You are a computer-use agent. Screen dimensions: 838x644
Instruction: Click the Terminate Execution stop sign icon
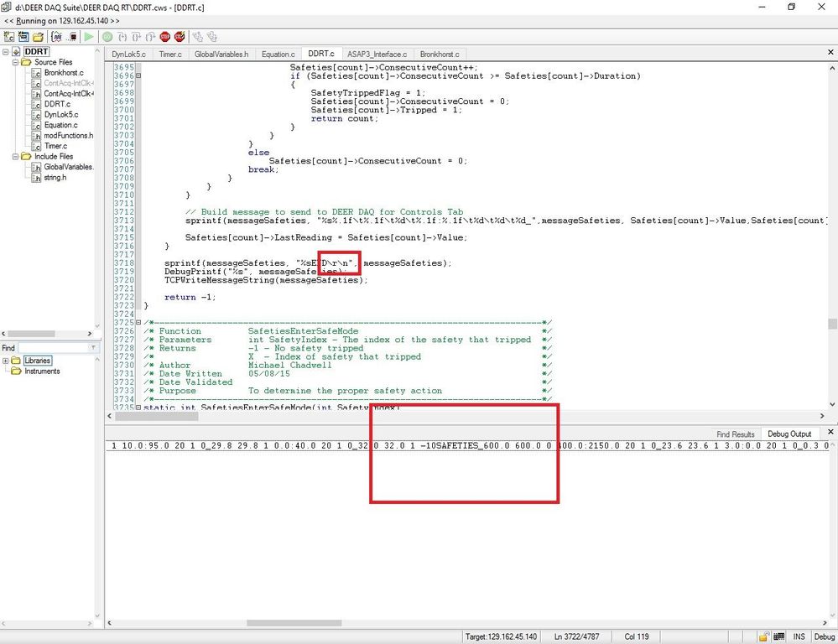165,37
